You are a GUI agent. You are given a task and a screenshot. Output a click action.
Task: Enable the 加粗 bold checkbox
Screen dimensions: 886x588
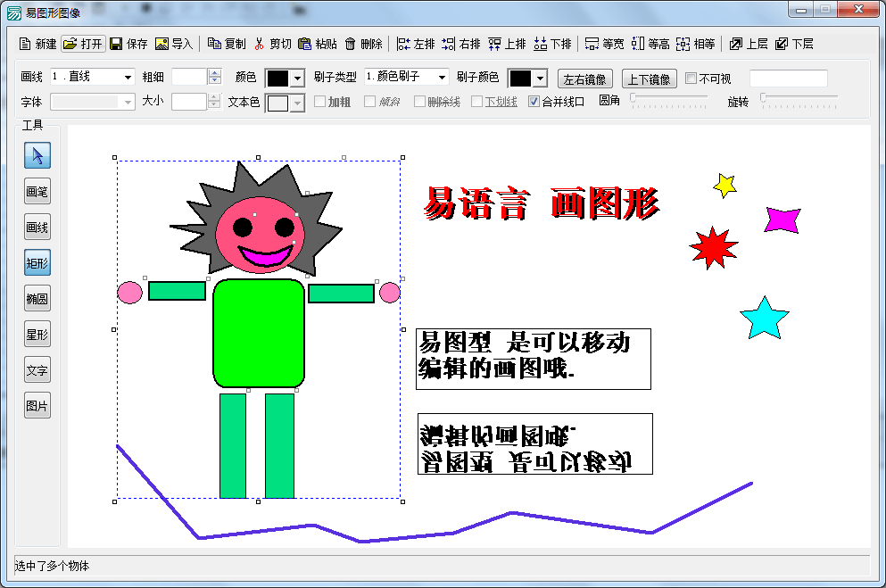click(x=321, y=101)
